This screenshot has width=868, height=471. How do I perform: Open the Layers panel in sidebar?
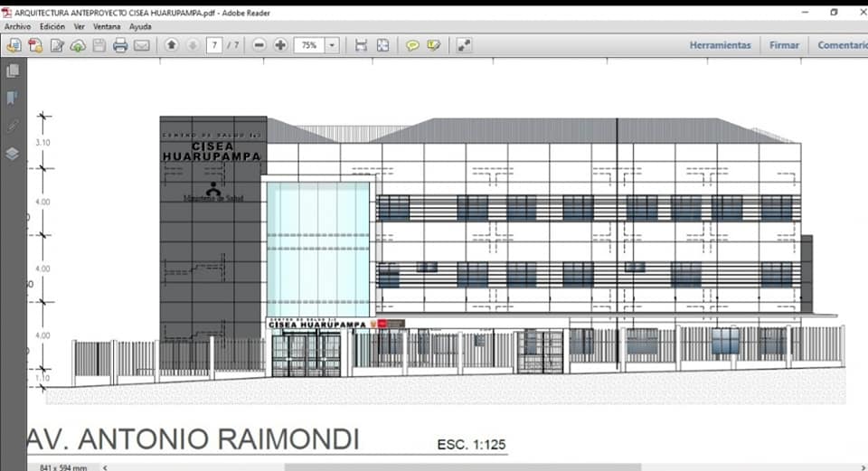click(x=13, y=153)
